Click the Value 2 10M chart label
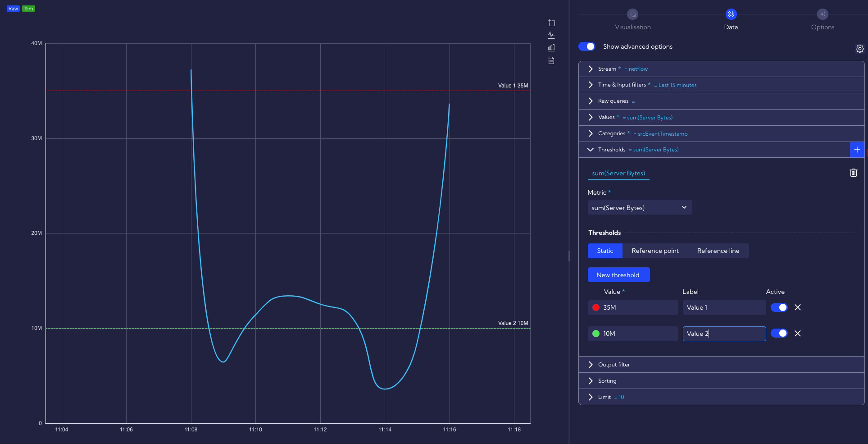The width and height of the screenshot is (868, 444). point(513,323)
